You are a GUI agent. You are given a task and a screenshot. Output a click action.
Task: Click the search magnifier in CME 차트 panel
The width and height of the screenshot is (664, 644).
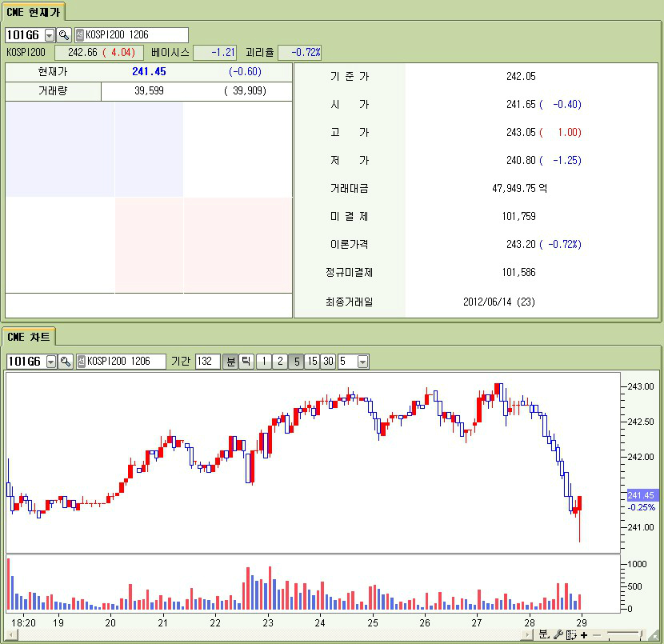coord(66,362)
